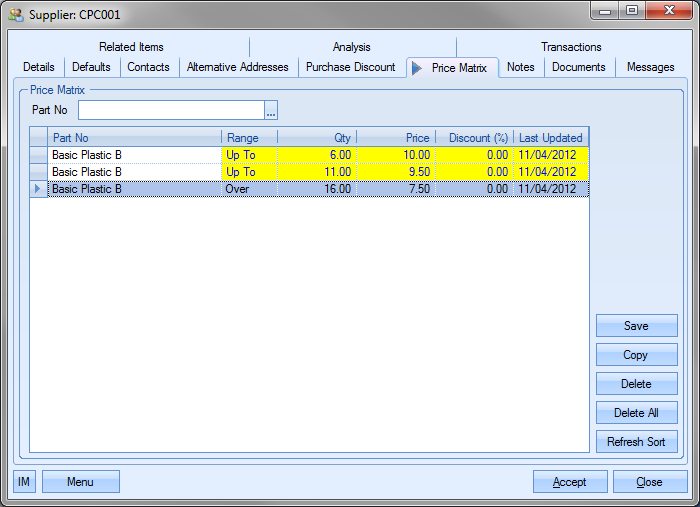Click row selector of first Up To row
This screenshot has height=507, width=700.
click(x=39, y=155)
